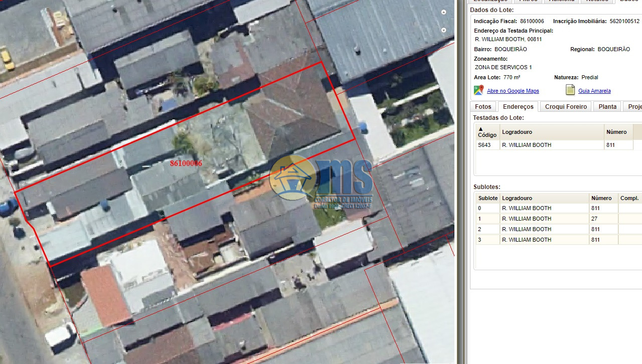This screenshot has width=642, height=364.
Task: Sort by the Código column arrow
Action: pos(480,129)
